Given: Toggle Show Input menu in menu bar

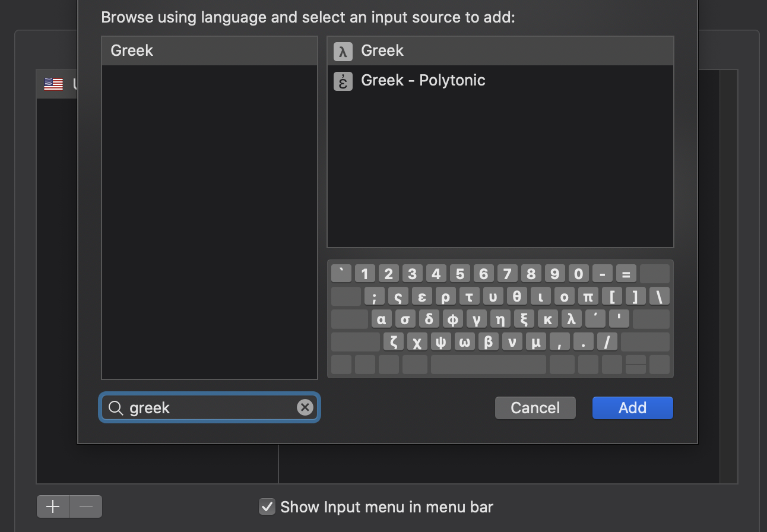Looking at the screenshot, I should coord(267,506).
